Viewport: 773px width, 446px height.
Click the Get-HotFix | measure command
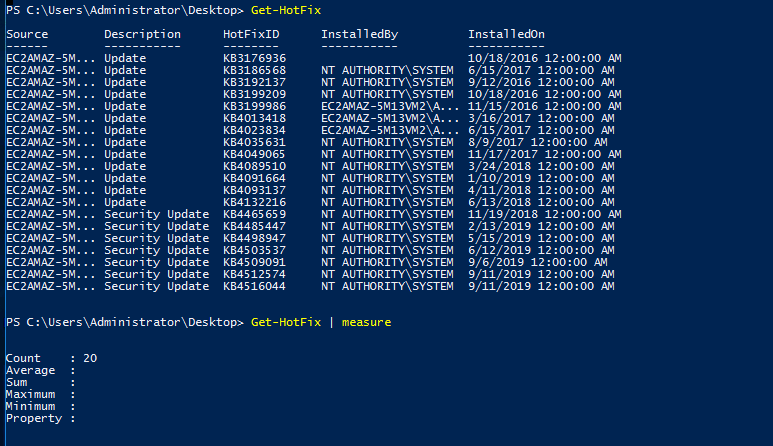coord(321,322)
